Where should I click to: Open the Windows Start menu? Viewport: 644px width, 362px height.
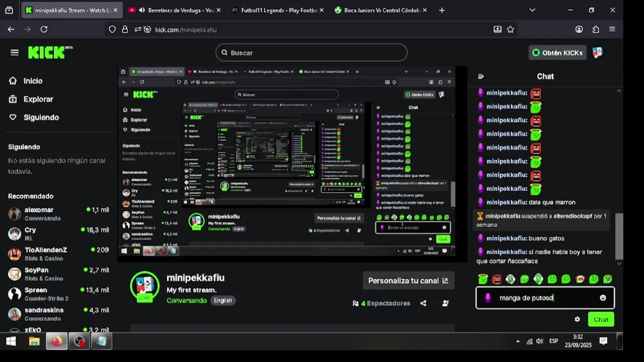tap(11, 341)
